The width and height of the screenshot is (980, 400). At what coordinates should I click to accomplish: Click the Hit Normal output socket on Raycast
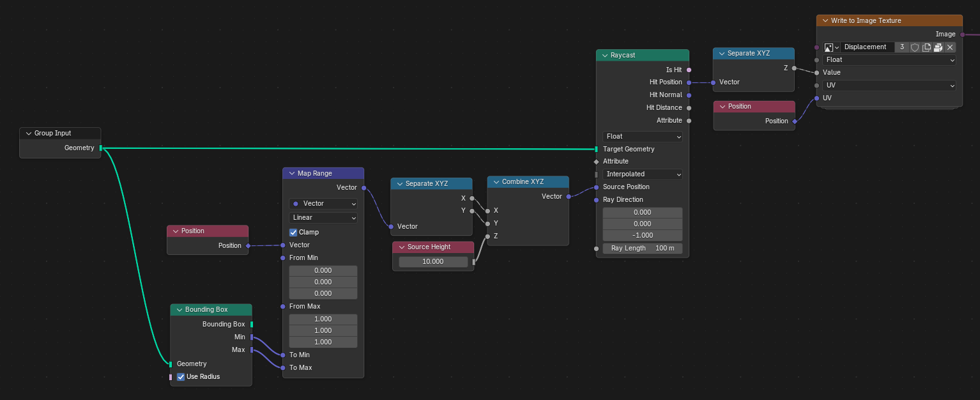coord(689,95)
